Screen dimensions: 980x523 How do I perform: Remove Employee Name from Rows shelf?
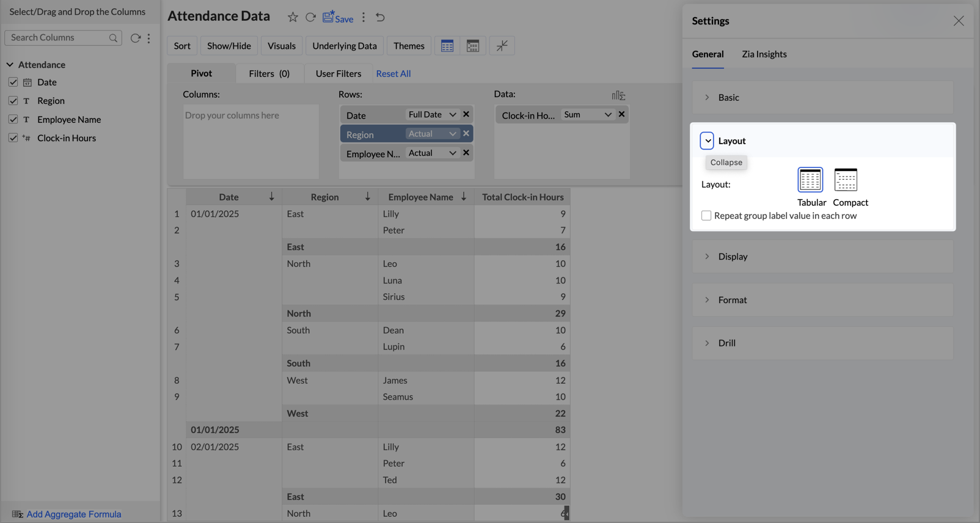click(466, 153)
